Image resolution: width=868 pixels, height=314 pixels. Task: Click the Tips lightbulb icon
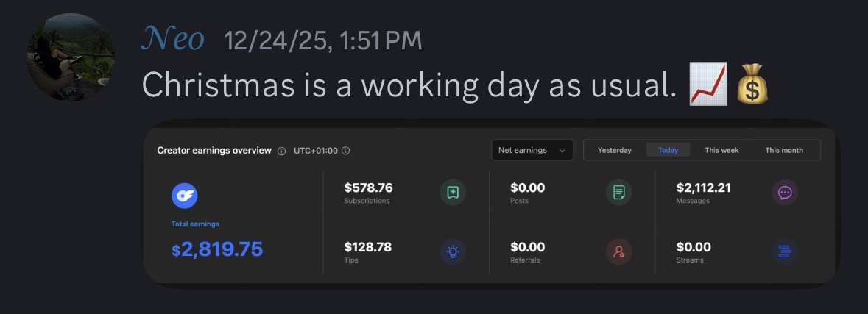click(x=453, y=252)
